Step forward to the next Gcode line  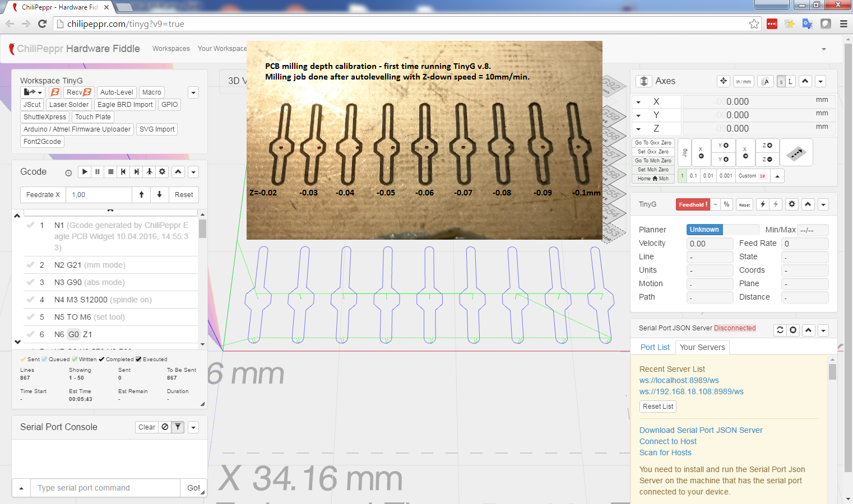(x=136, y=172)
